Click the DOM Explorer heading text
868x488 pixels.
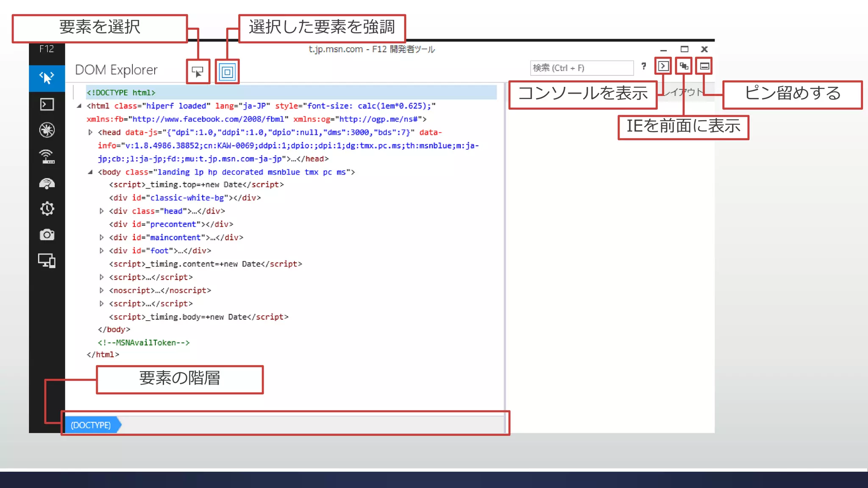tap(116, 70)
